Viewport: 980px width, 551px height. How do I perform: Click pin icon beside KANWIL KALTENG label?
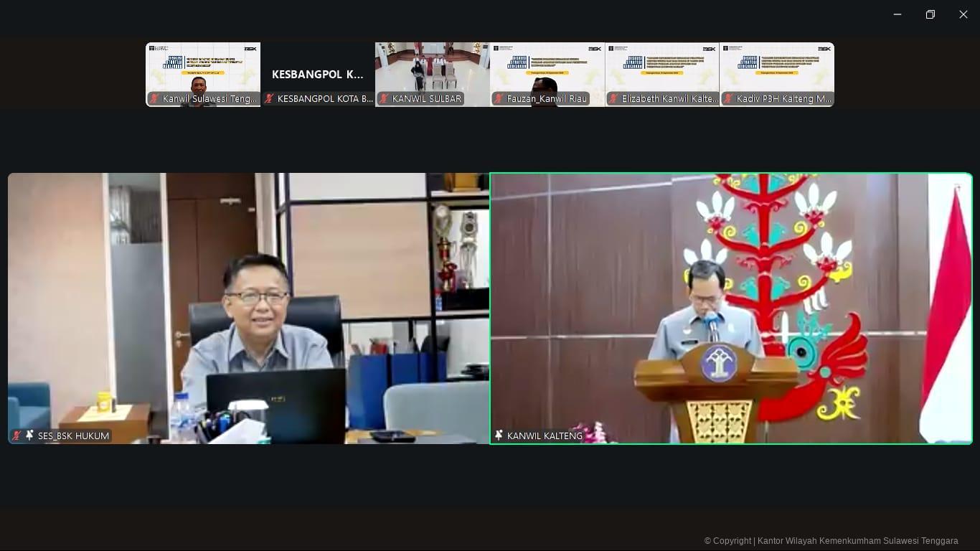(499, 435)
